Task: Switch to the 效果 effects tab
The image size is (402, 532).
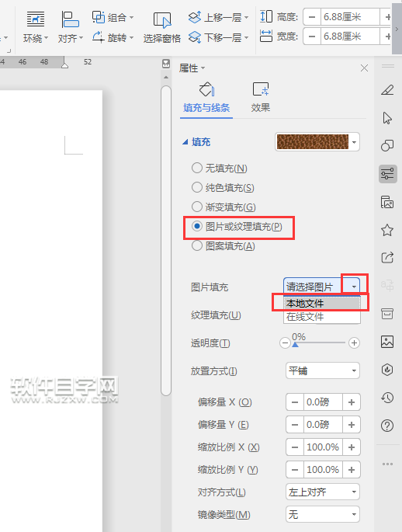Action: (260, 99)
